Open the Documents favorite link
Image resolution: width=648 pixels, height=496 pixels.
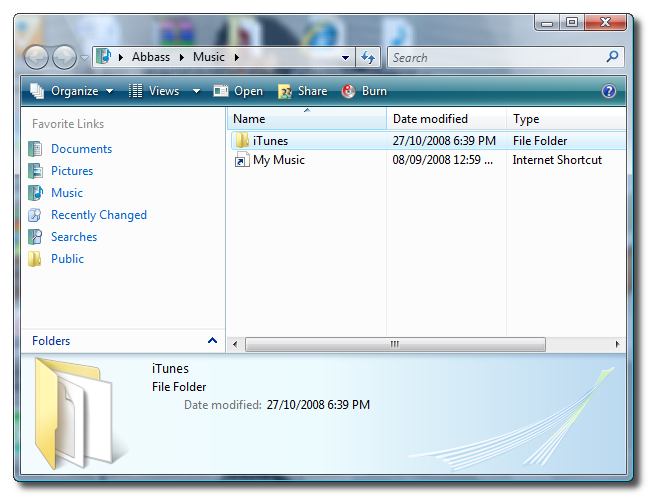click(81, 149)
